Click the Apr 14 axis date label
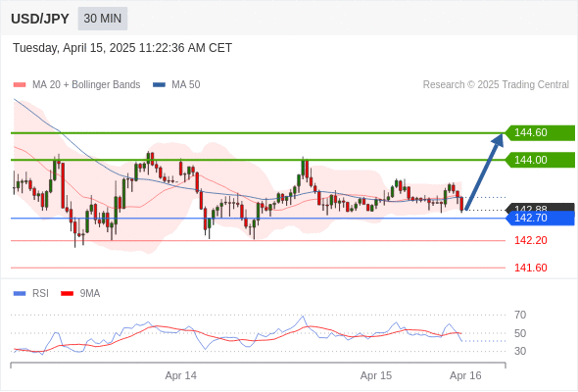This screenshot has width=578, height=392. pyautogui.click(x=180, y=375)
